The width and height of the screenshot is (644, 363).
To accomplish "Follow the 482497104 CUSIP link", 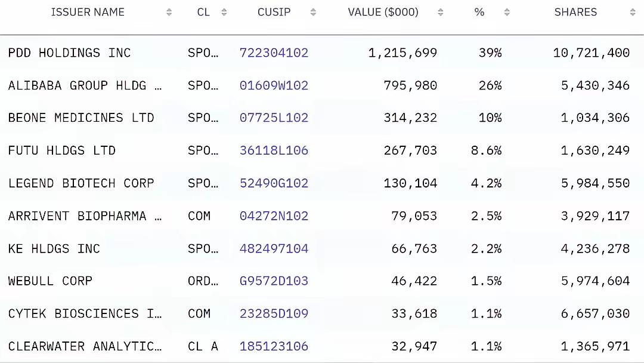I will point(274,249).
